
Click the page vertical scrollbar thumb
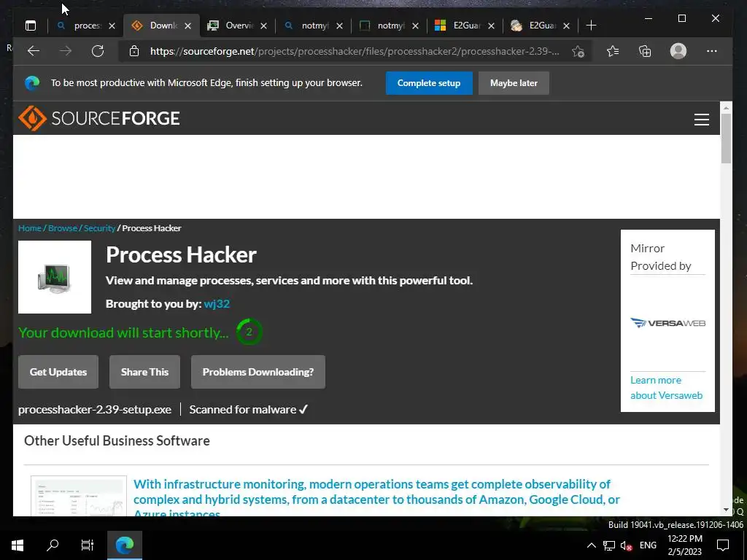tap(726, 139)
